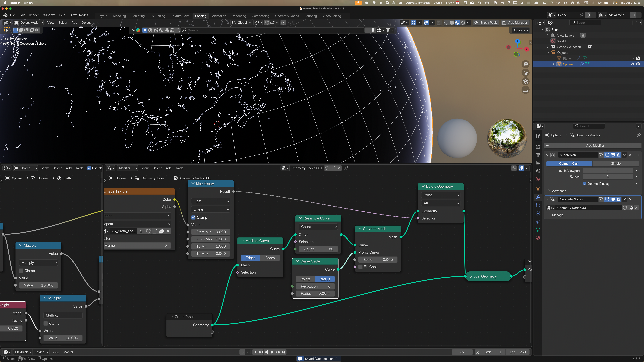Open the File menu
This screenshot has height=362, width=644.
click(x=12, y=15)
